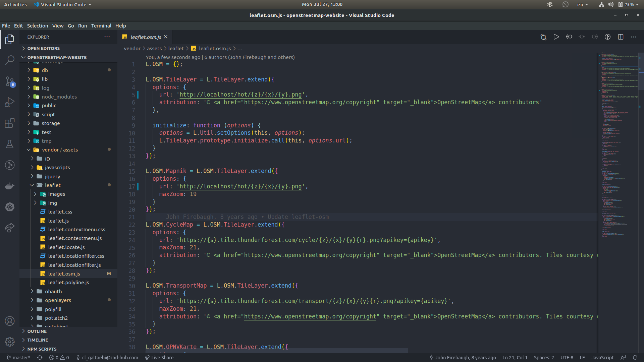The image size is (644, 362).
Task: Open the volume indicator in top bar
Action: tap(611, 4)
